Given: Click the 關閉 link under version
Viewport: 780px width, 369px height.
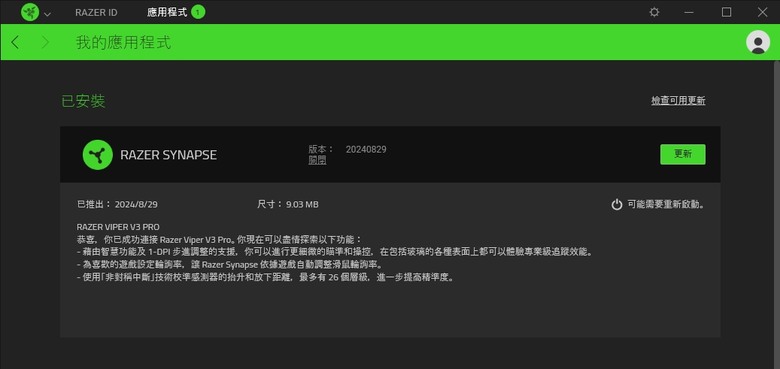Looking at the screenshot, I should coord(317,160).
